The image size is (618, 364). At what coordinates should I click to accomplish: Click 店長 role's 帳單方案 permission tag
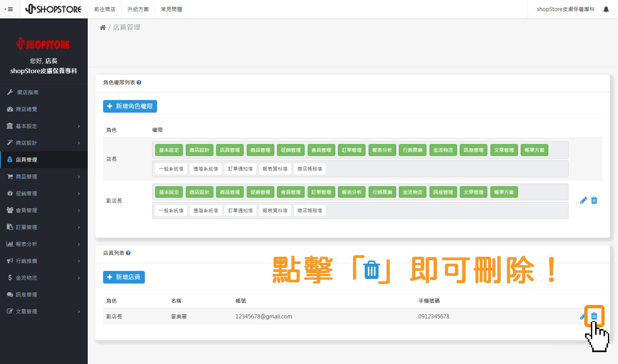pyautogui.click(x=534, y=150)
